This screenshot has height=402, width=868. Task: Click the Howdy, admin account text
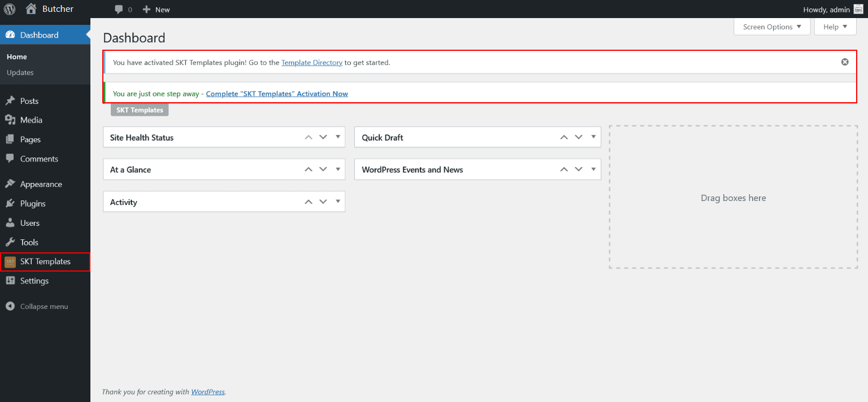(x=826, y=10)
